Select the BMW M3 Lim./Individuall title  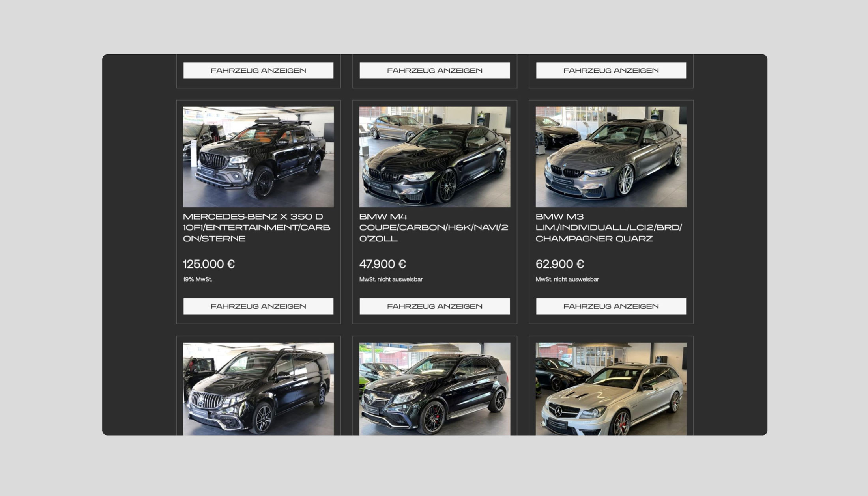click(x=609, y=227)
